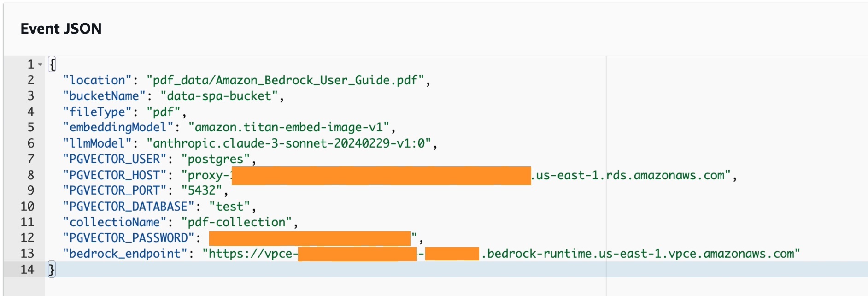868x296 pixels.
Task: Click the "PGVECTOR_PASSWORD" key
Action: [129, 238]
